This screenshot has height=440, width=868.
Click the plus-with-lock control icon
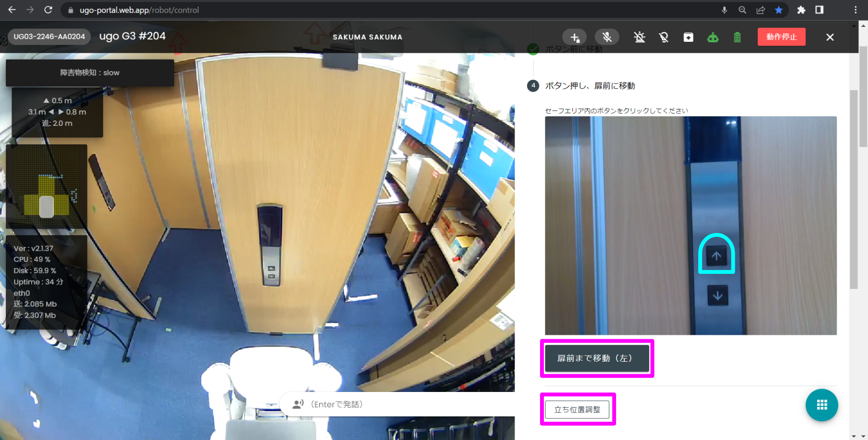point(575,37)
